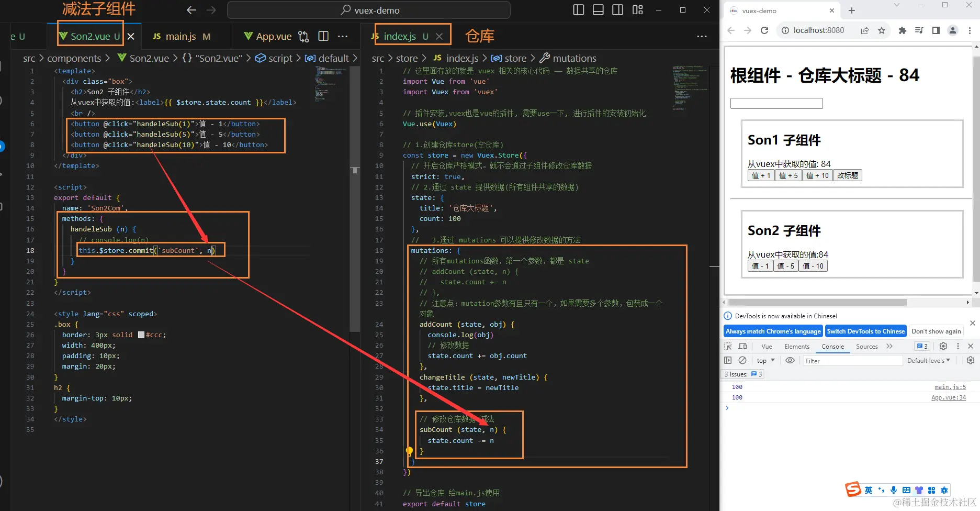Open Chrome tab search chevron

897,5
